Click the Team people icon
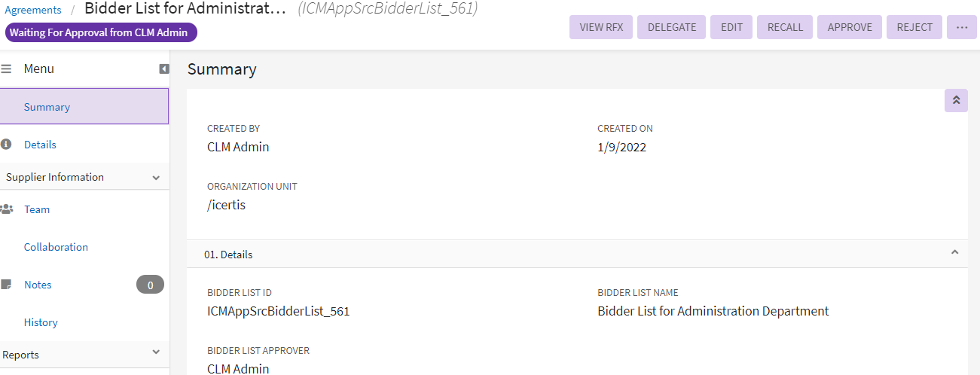This screenshot has height=375, width=980. tap(7, 209)
